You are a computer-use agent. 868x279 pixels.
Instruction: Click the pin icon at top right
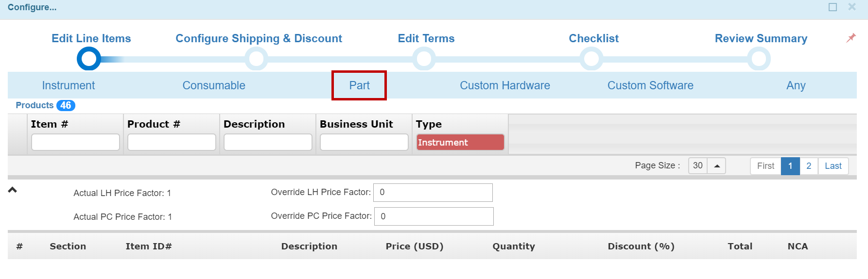tap(851, 38)
